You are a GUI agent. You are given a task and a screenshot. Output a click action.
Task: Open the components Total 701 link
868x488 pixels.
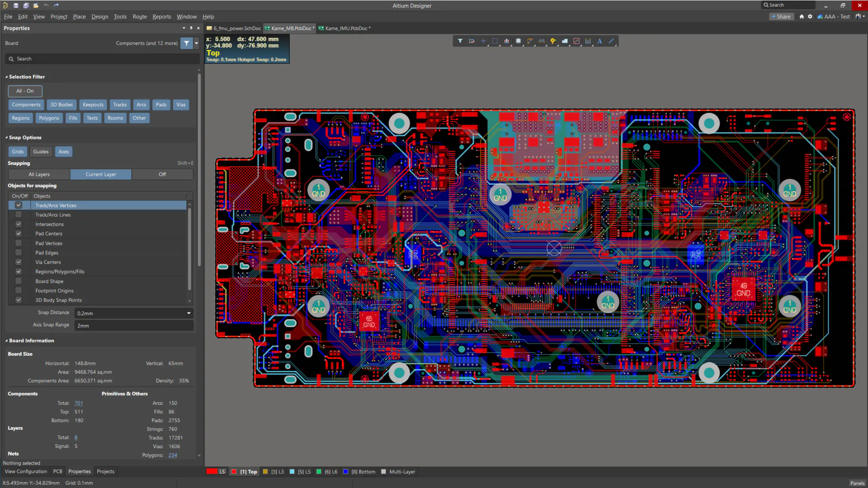(x=79, y=403)
